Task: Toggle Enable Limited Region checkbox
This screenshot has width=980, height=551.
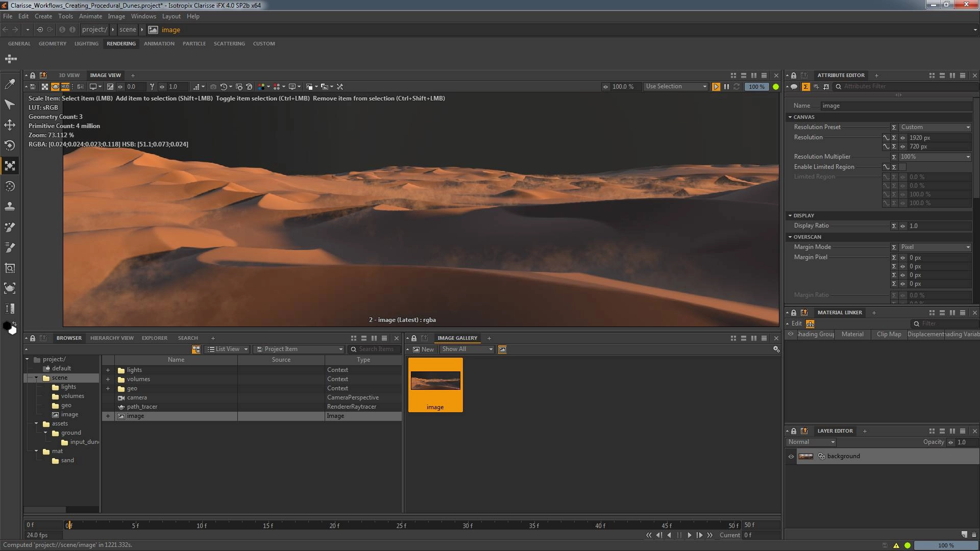Action: pyautogui.click(x=902, y=167)
